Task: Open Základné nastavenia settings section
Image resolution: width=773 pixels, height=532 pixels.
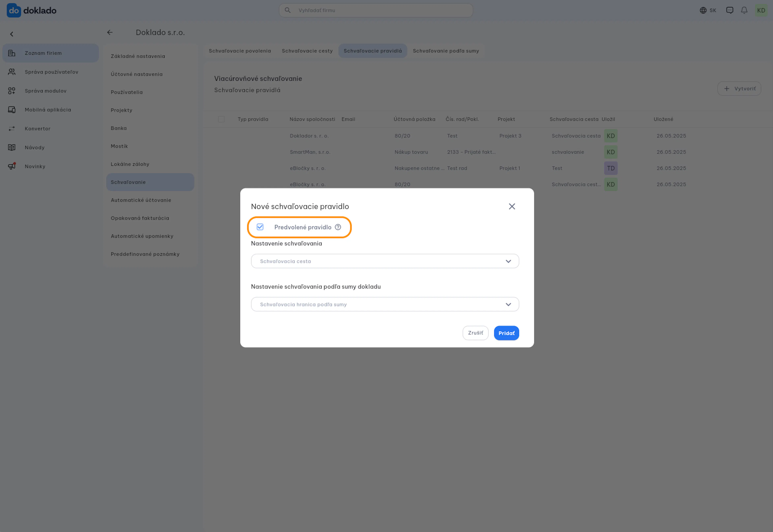Action: tap(150, 56)
